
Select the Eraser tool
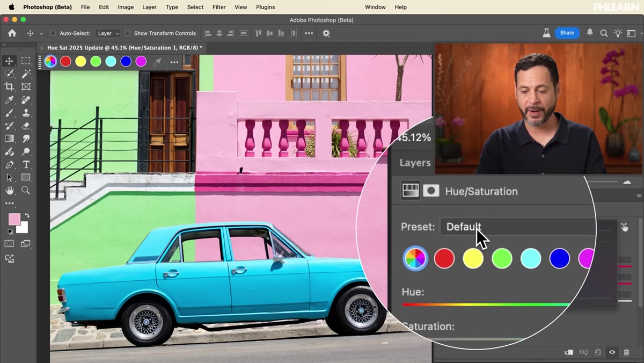tap(26, 126)
